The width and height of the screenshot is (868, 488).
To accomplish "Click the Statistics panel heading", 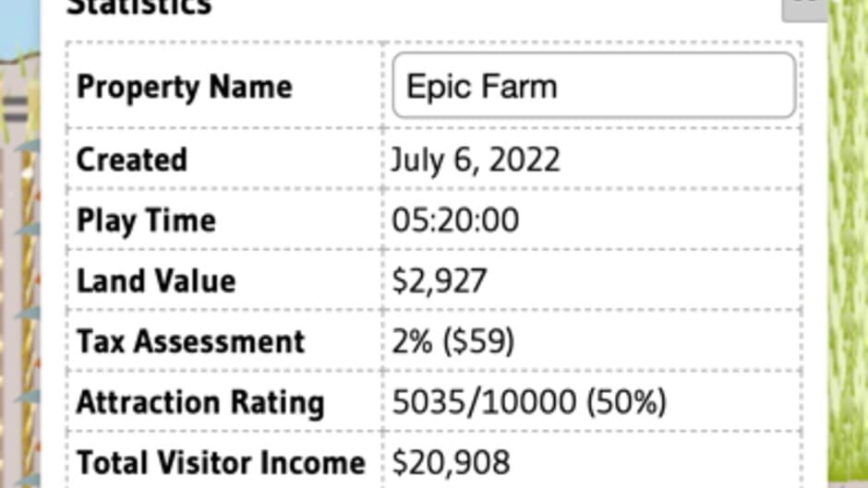I will tap(139, 7).
